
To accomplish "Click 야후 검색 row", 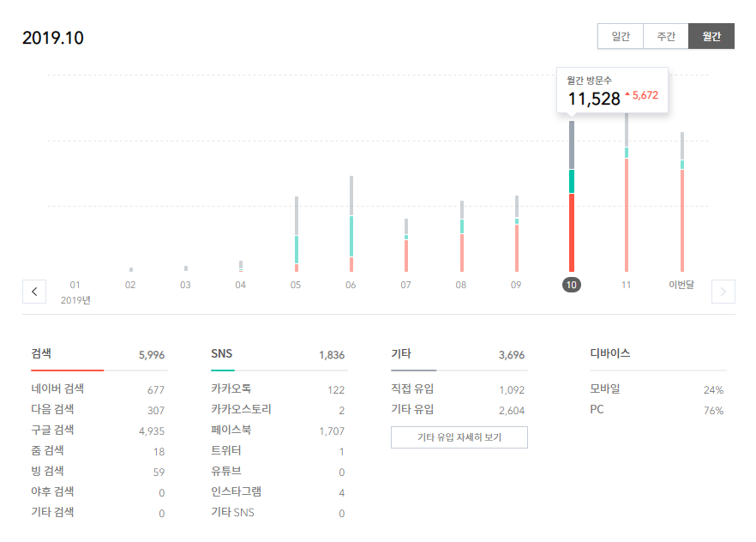I will tap(98, 492).
